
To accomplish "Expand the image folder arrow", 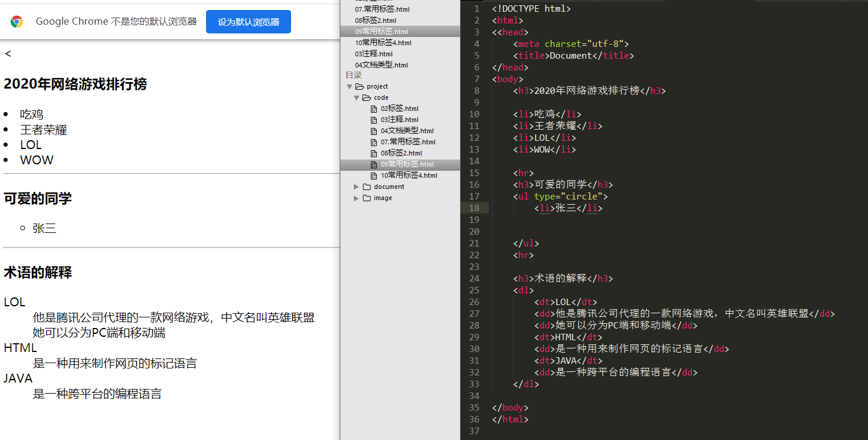I will tap(357, 198).
